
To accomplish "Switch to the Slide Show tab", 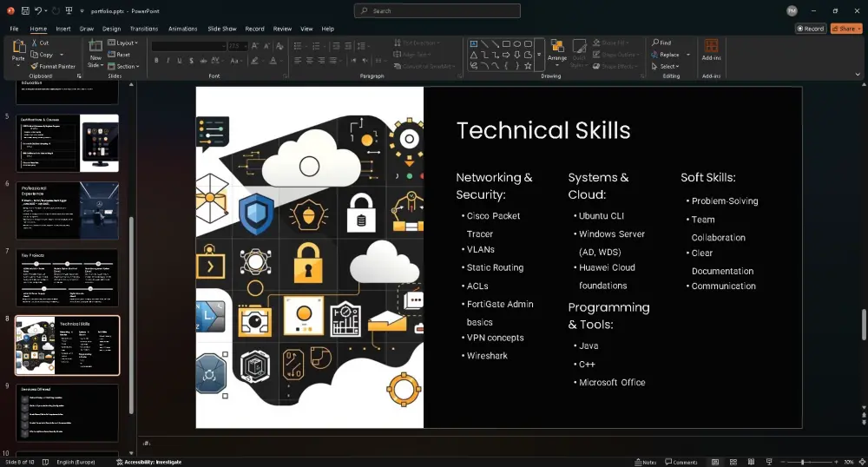I will [222, 29].
